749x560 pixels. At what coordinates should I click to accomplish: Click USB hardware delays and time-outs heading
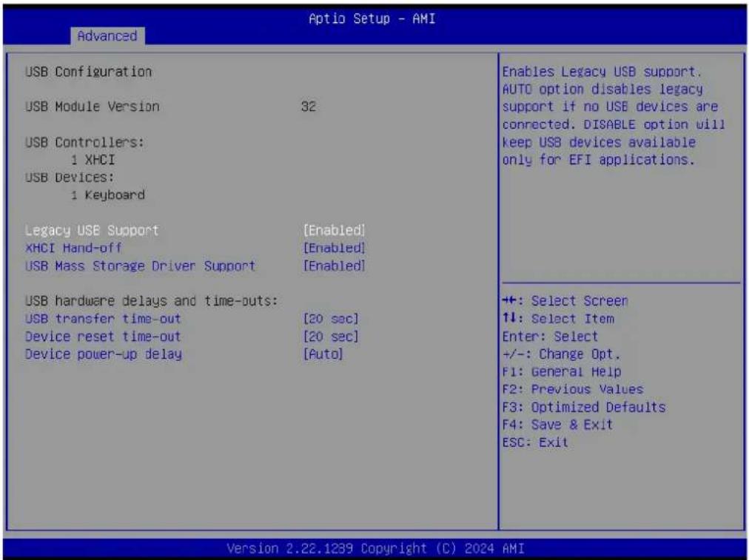152,301
